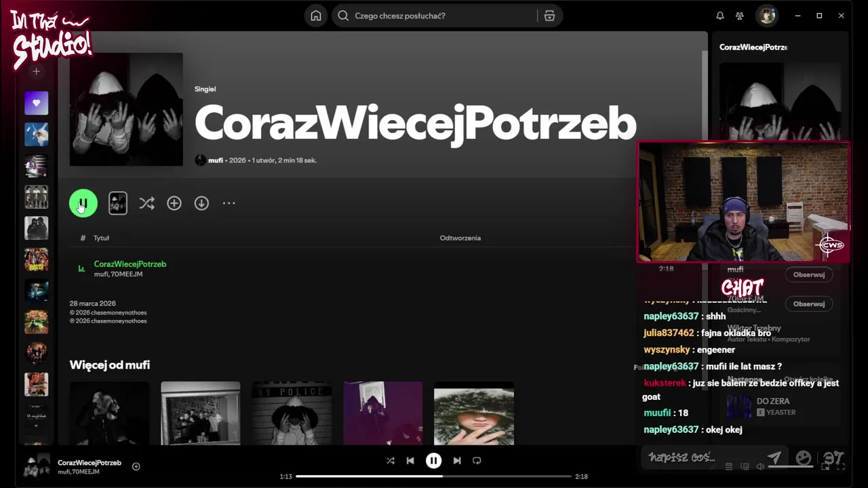Add current song via bottom bar plus icon
The image size is (868, 488).
click(136, 466)
